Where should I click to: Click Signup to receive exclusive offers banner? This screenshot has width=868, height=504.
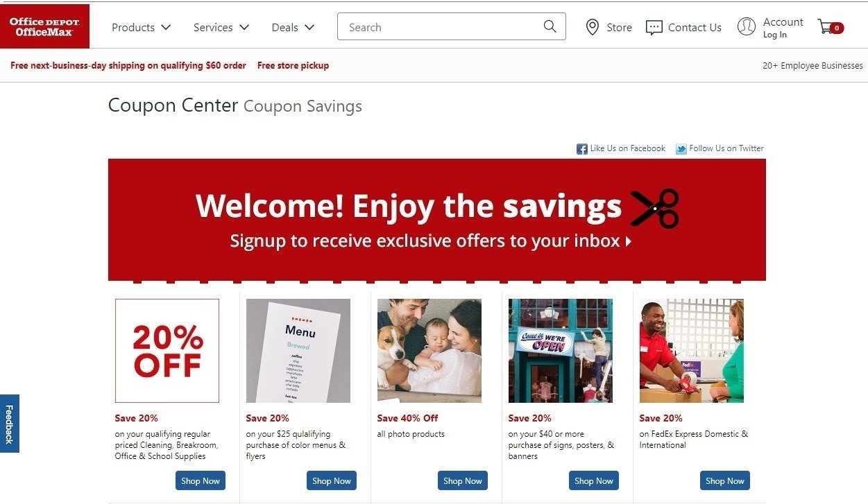pyautogui.click(x=431, y=241)
